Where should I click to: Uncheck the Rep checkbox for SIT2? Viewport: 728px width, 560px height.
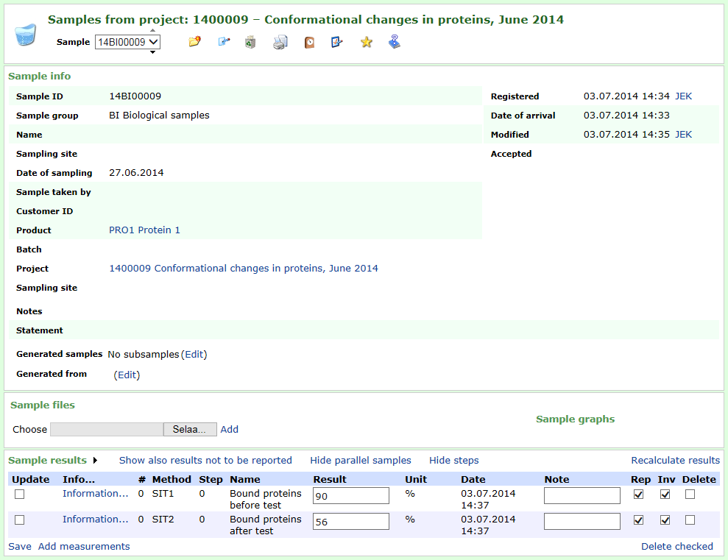pos(638,520)
